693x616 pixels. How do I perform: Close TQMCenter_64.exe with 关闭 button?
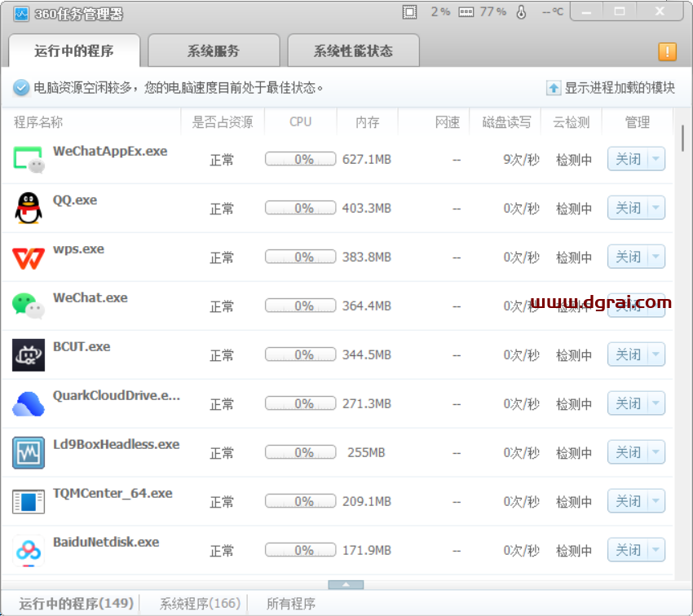628,502
